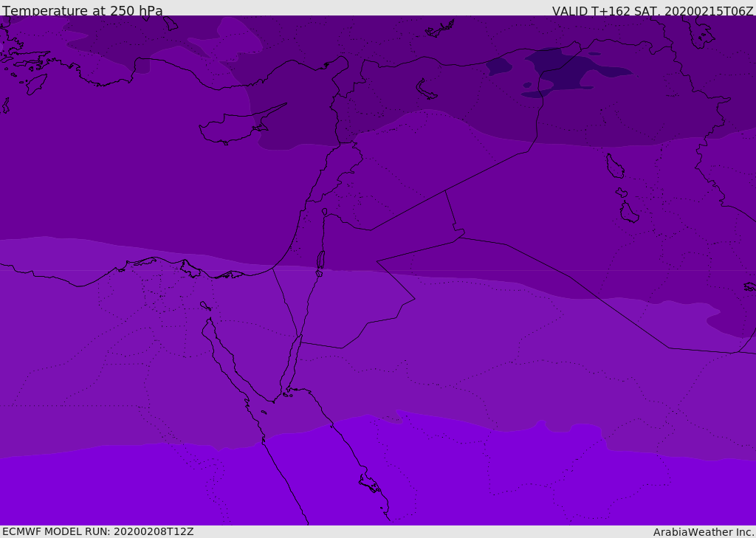Screen dimensions: 756x538
Task: Click the darkest cold patch over eastern Turkey
Action: pos(571,72)
